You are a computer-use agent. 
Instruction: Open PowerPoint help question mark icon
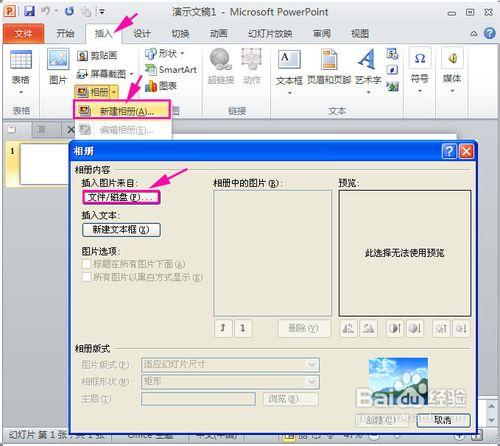(x=489, y=33)
